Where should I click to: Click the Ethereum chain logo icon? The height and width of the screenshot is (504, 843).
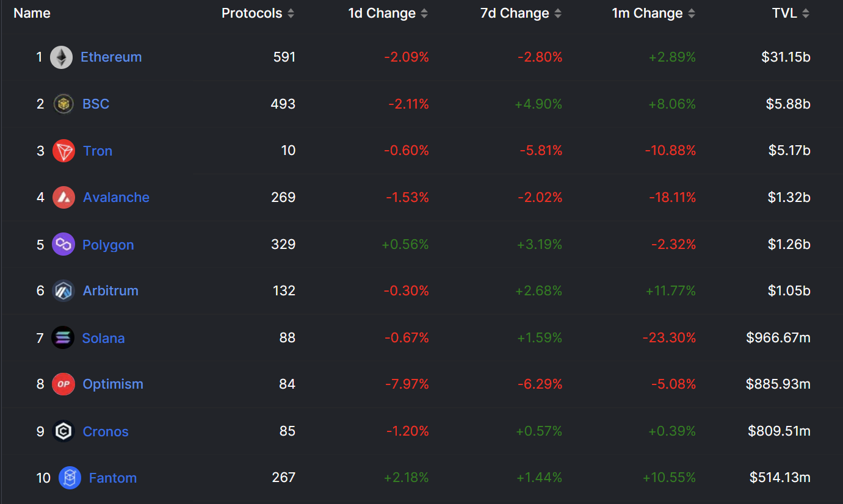61,57
